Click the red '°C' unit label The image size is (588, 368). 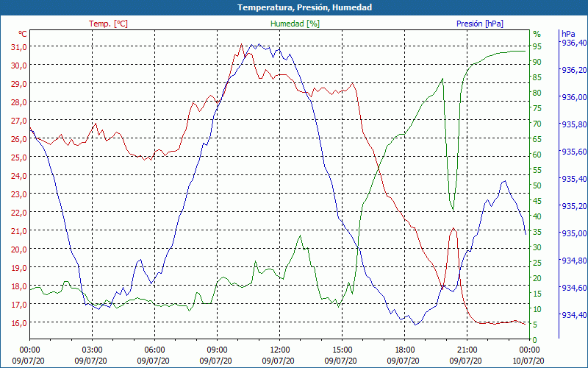[x=23, y=34]
